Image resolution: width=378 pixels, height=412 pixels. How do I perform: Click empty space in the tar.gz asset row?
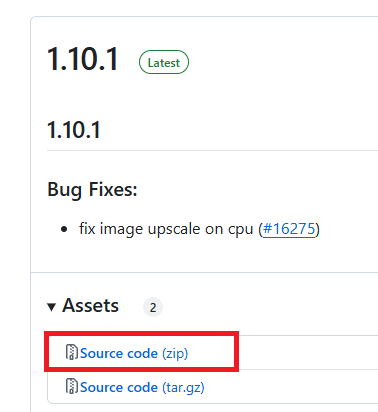click(290, 387)
